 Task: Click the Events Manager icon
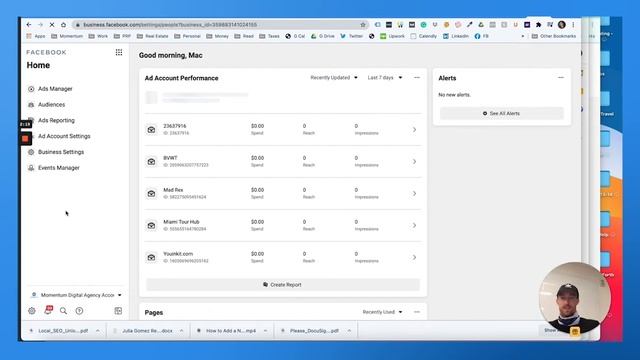(x=31, y=168)
